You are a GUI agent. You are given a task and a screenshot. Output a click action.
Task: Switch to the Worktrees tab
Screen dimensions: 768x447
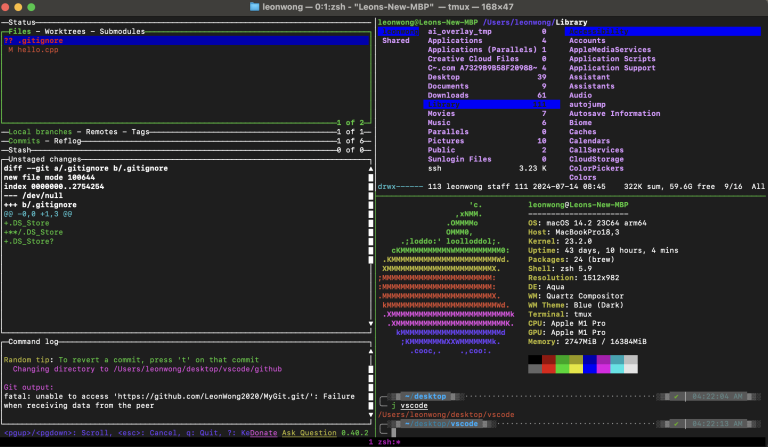coord(65,31)
